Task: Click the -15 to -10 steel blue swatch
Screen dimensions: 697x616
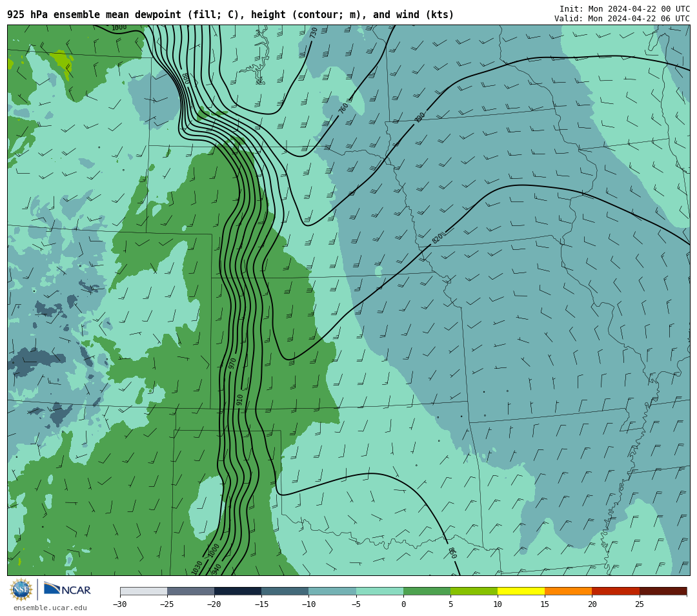Action: coord(285,591)
